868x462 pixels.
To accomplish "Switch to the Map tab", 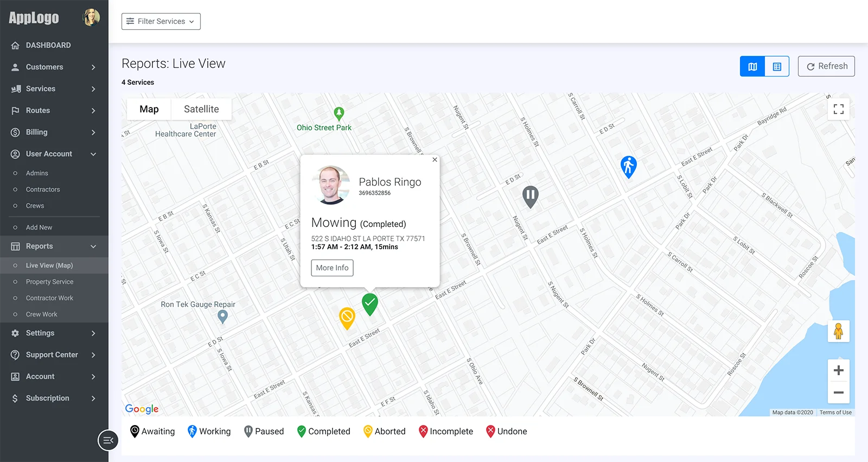I will 149,109.
